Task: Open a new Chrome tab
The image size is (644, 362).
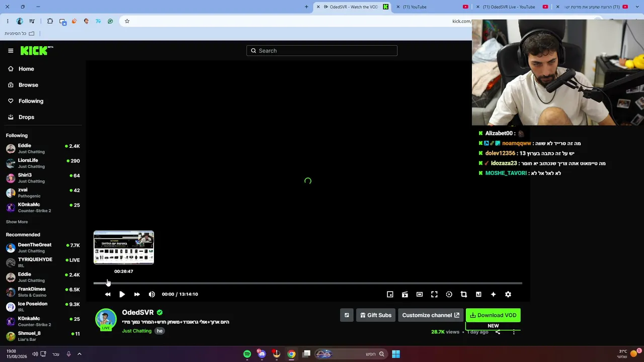Action: (306, 7)
